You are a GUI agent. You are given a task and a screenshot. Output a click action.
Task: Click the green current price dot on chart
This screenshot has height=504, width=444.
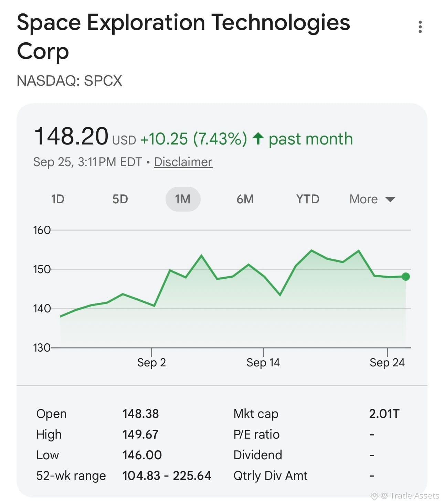point(406,277)
